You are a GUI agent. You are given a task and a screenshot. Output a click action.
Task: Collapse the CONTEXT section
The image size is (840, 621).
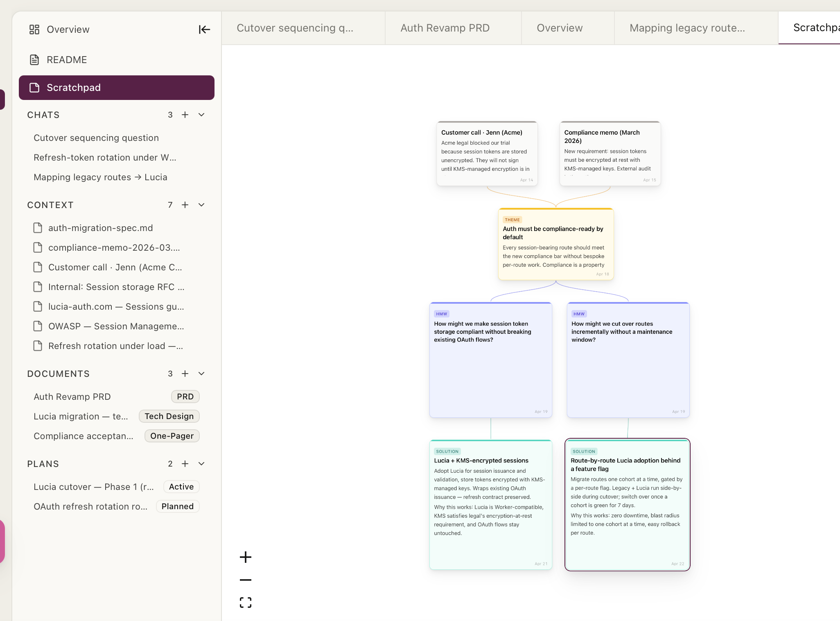click(201, 205)
